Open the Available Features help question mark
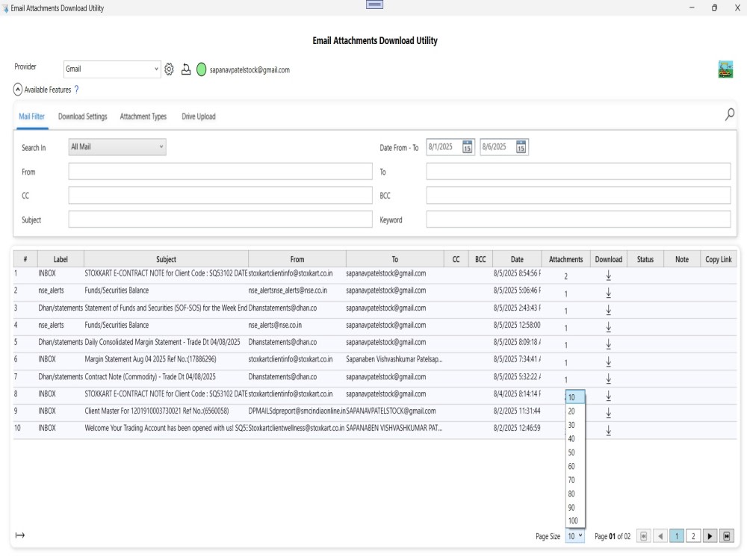Screen dimensions: 747x560 tap(76, 90)
